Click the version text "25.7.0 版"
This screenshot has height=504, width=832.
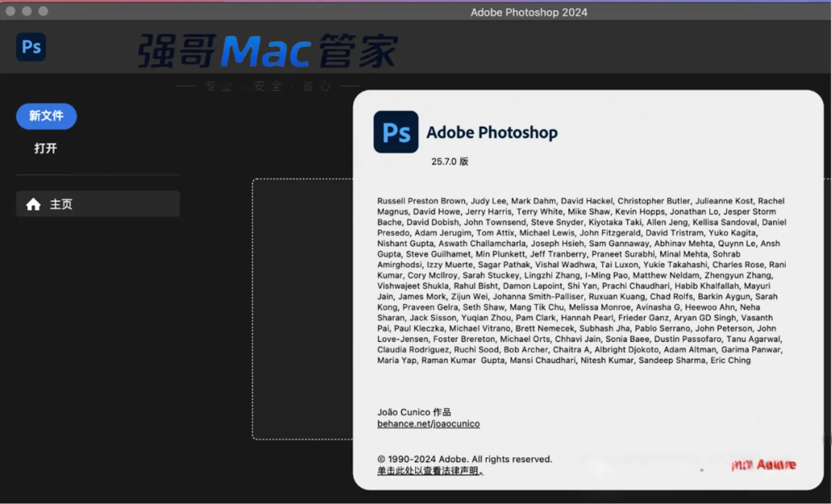click(x=450, y=162)
